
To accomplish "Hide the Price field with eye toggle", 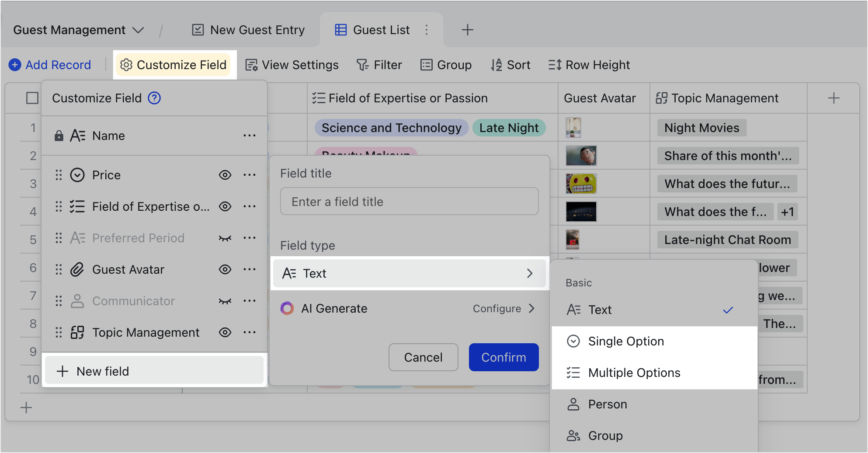I will (x=225, y=175).
